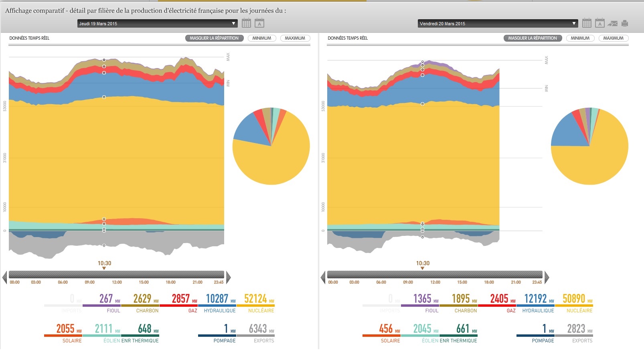Click the printer icon
The width and height of the screenshot is (644, 350).
[x=624, y=24]
